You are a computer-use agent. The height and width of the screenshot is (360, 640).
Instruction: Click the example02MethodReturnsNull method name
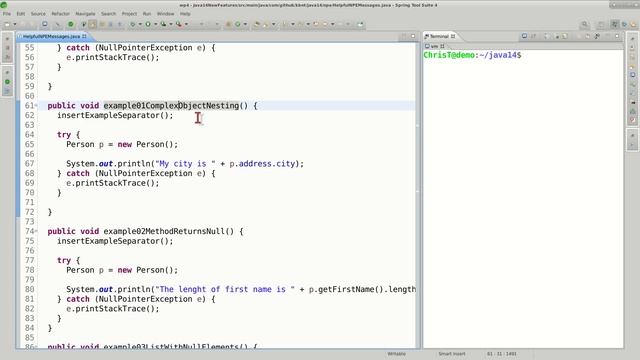[x=164, y=231]
